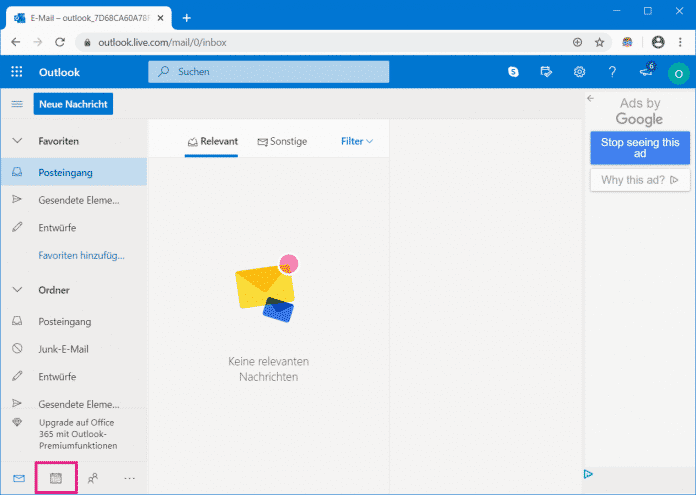The image size is (696, 495).
Task: Toggle the hamburger navigation pane
Action: [x=17, y=104]
